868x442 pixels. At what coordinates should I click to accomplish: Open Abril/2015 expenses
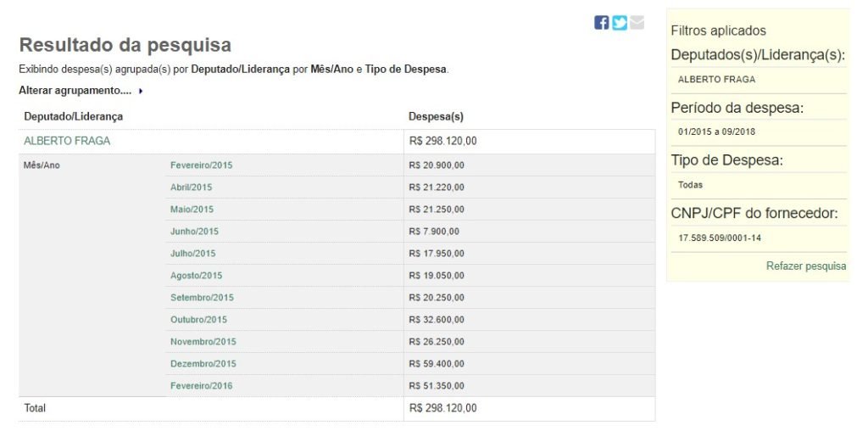click(191, 187)
